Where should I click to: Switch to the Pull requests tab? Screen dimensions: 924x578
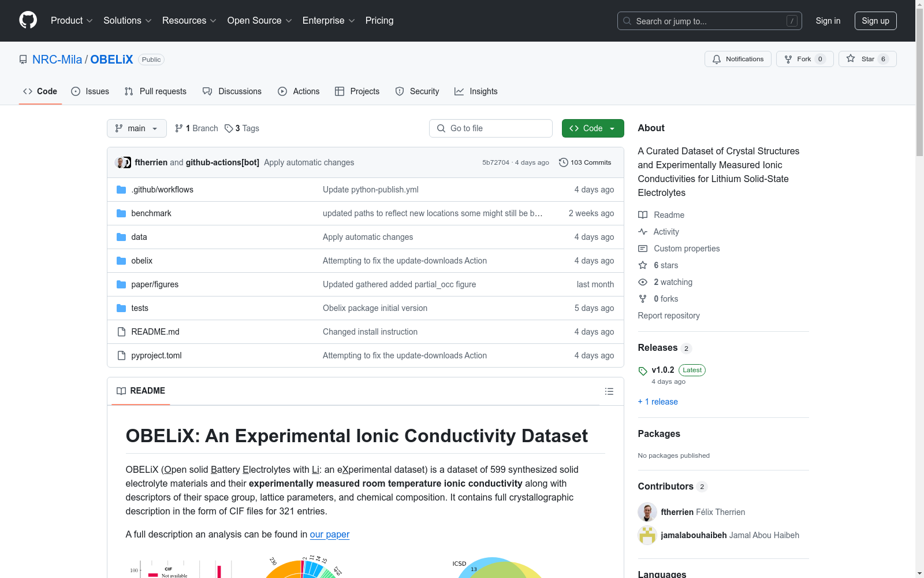155,91
